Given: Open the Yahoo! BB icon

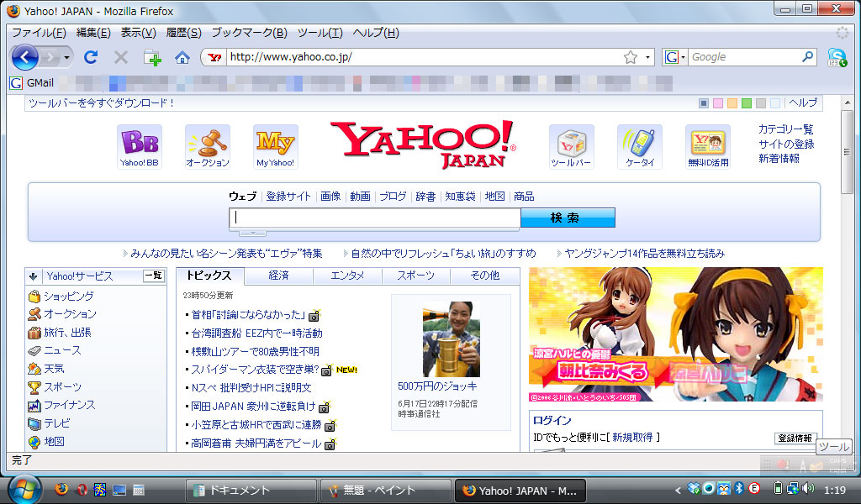Looking at the screenshot, I should tap(140, 146).
